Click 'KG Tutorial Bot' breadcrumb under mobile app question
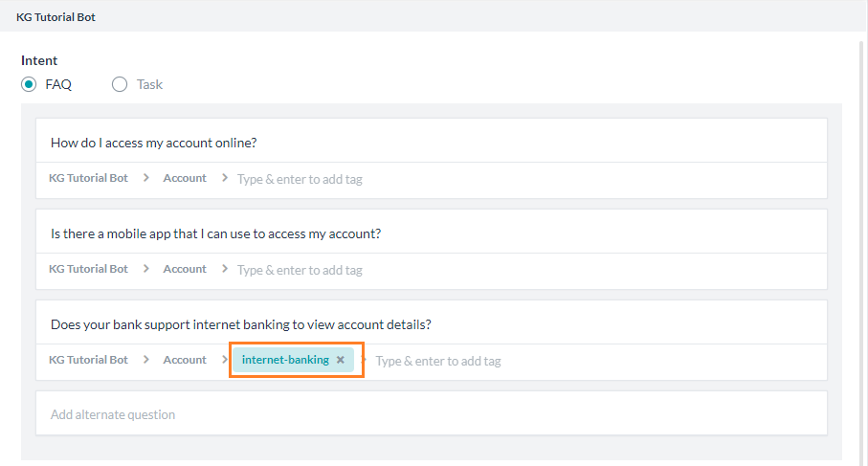The width and height of the screenshot is (868, 466). (x=88, y=269)
